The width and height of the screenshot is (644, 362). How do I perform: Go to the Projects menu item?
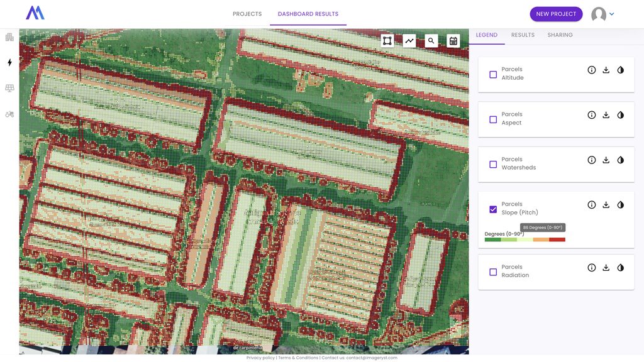click(x=247, y=14)
